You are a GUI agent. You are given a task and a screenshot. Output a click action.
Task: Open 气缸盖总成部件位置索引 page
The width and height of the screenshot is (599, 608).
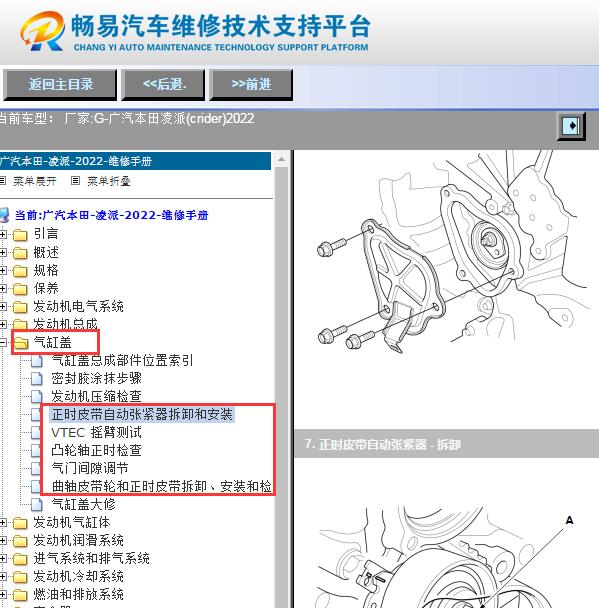pyautogui.click(x=122, y=361)
